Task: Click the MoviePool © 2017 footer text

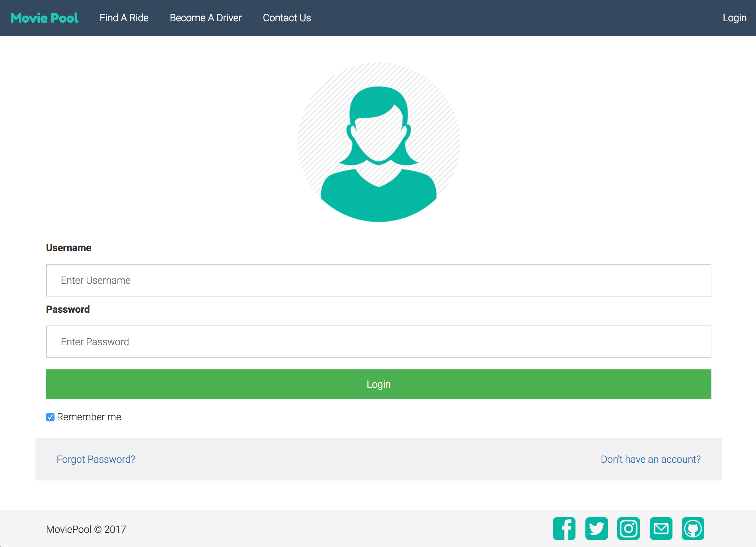Action: [86, 529]
